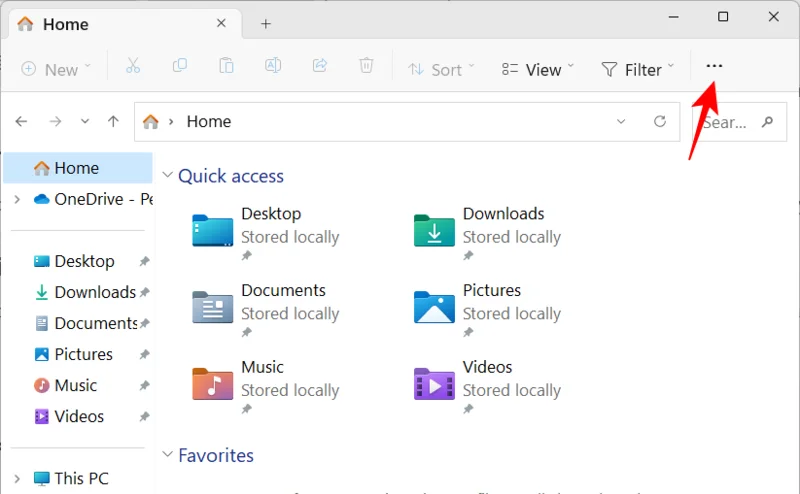Go up one folder level arrow
This screenshot has width=800, height=494.
tap(113, 121)
